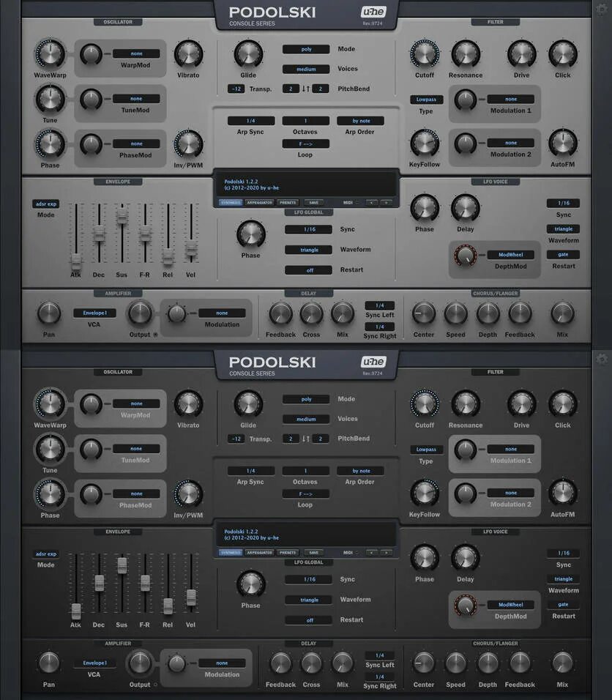Open LFO Global Restart 'off' selector, light-skin Podolski
Screen dimensions: 612x700
pos(309,270)
